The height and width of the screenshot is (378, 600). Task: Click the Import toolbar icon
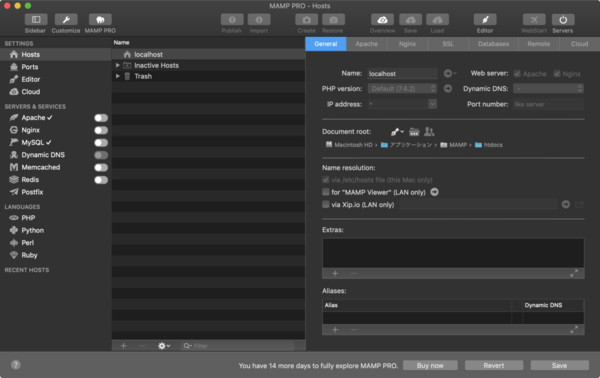coord(259,20)
